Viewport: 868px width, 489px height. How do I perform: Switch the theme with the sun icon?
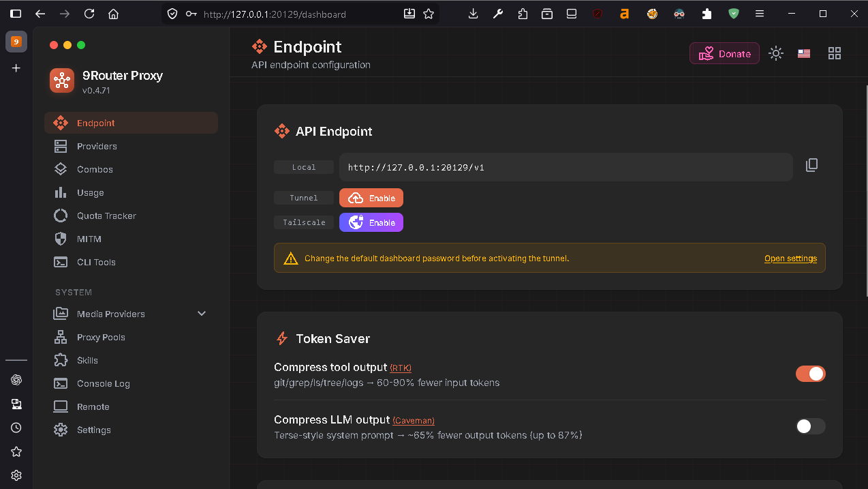point(776,53)
